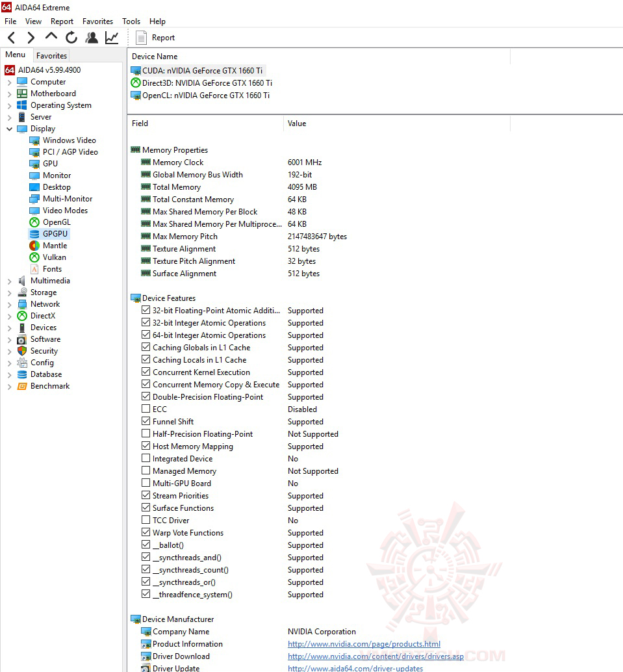Toggle 32-bit Integer Atomic Operations checkbox
The height and width of the screenshot is (672, 623).
(146, 322)
